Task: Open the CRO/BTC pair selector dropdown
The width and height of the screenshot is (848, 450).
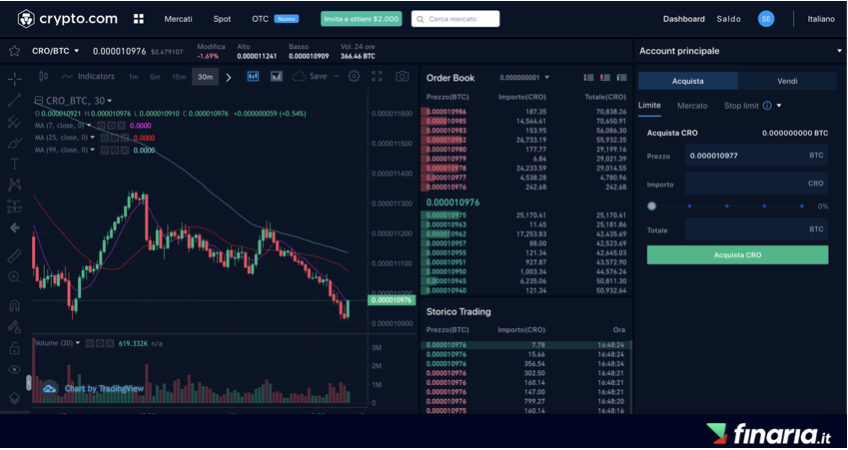Action: pyautogui.click(x=56, y=51)
